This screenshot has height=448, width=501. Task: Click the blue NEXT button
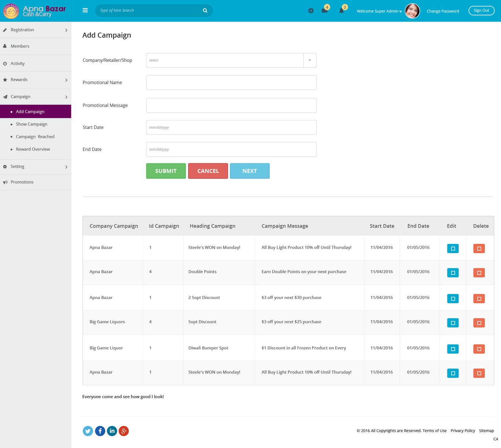coord(250,171)
